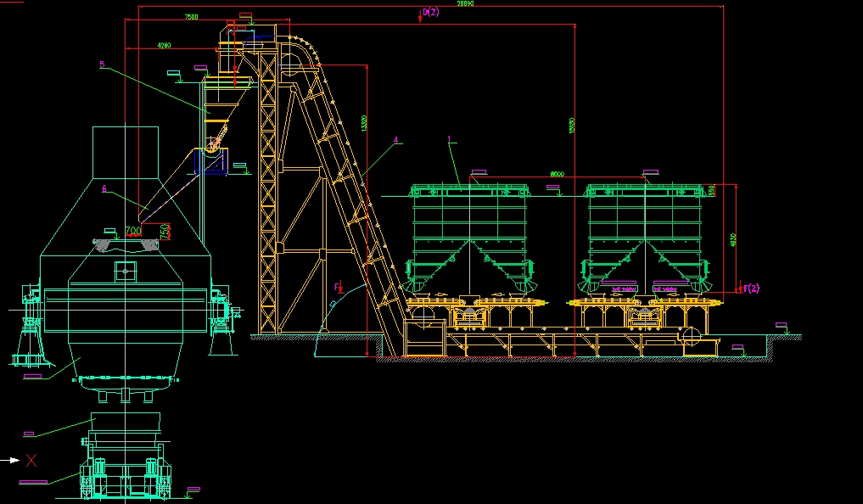Screen dimensions: 863x504
Task: Click the yellow lattice tower column
Action: click(266, 187)
